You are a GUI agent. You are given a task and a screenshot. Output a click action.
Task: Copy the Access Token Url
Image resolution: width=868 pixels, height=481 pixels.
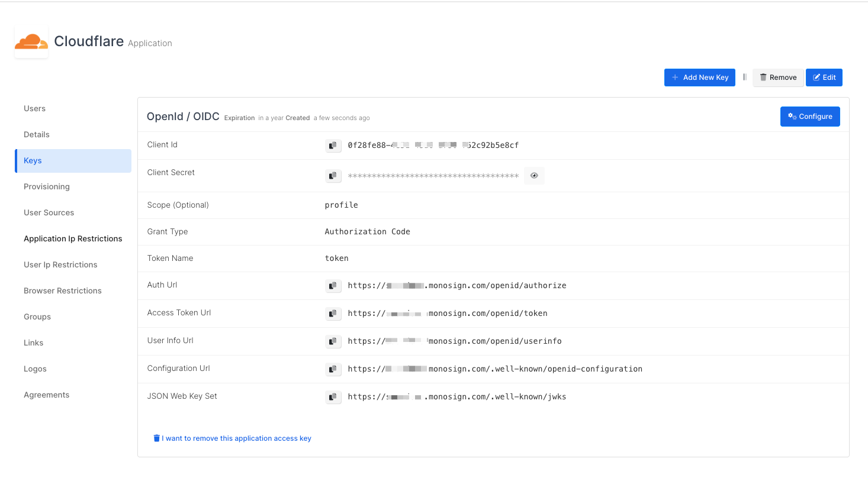point(333,314)
